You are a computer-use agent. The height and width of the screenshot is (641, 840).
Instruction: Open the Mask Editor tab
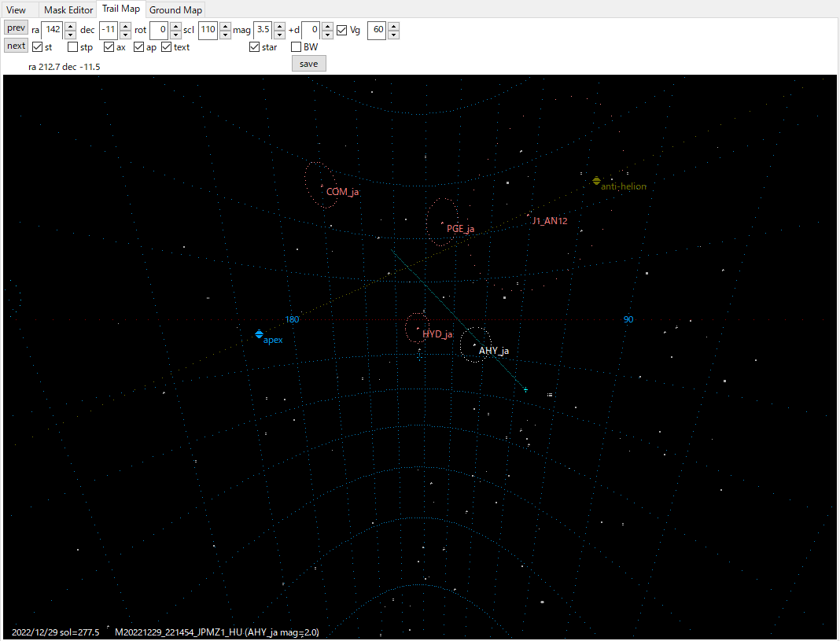tap(68, 9)
